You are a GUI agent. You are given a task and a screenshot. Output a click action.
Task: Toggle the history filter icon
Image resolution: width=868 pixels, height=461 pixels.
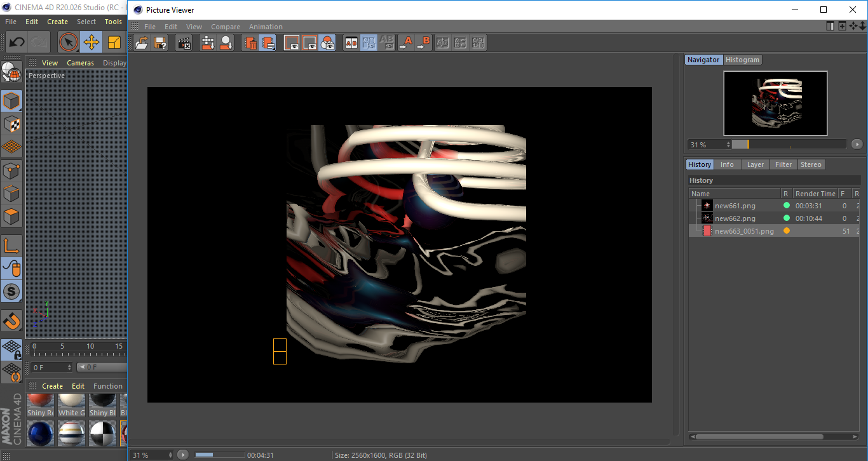(268, 43)
